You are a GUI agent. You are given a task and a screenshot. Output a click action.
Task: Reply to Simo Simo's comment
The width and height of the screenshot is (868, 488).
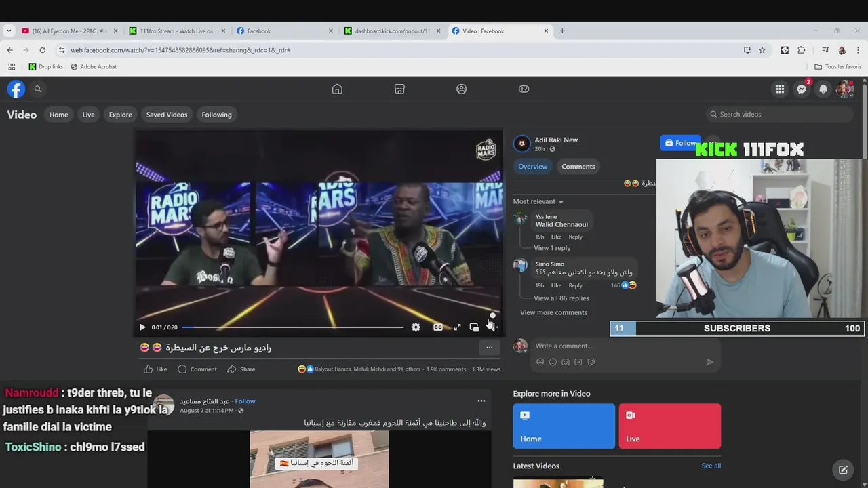pos(575,285)
